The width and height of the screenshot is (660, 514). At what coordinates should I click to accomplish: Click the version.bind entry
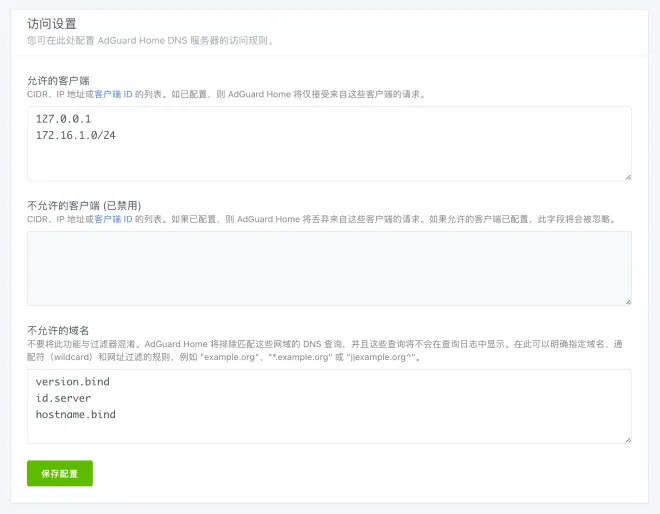coord(72,382)
